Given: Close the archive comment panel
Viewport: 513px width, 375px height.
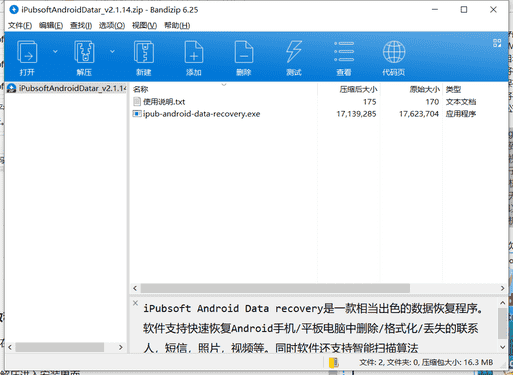Looking at the screenshot, I should pos(135,303).
